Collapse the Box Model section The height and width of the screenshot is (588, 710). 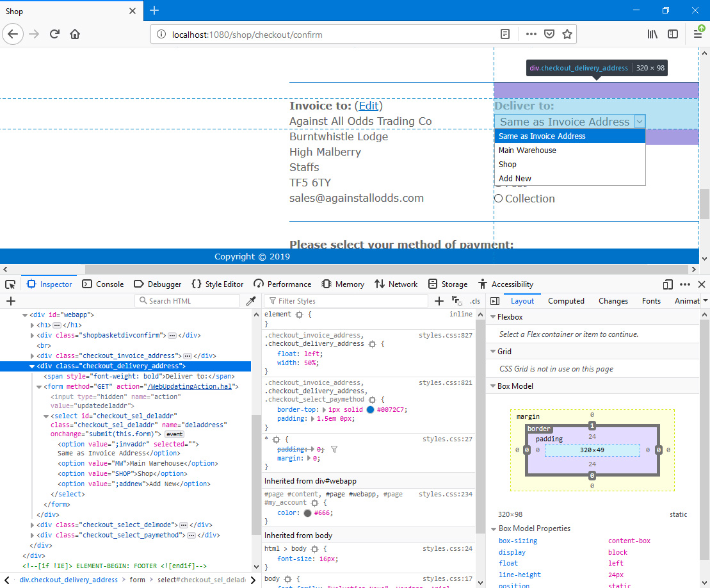492,386
